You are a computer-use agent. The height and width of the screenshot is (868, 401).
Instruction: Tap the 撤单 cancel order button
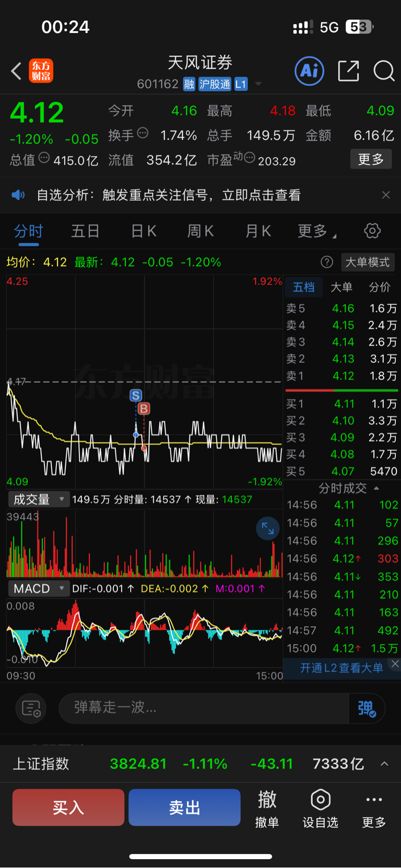click(x=267, y=808)
